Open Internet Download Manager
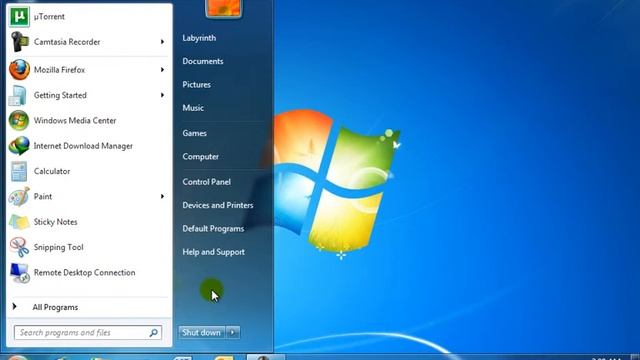640x360 pixels. click(x=89, y=146)
